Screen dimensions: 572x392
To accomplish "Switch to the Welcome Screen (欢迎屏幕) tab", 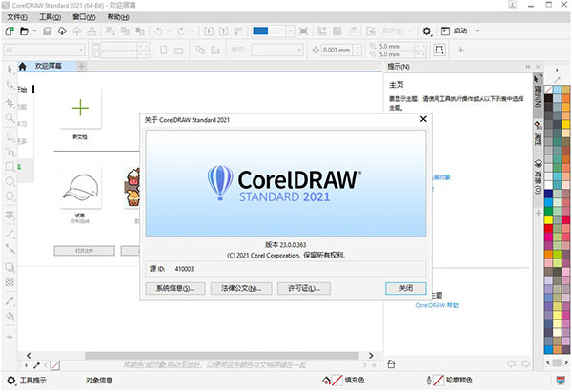I will (49, 66).
